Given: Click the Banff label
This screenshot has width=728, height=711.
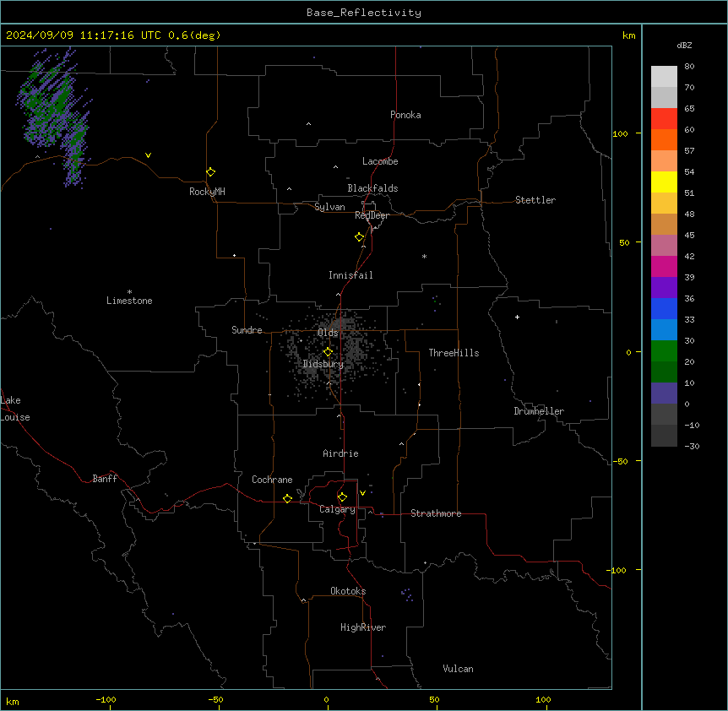Looking at the screenshot, I should (105, 479).
